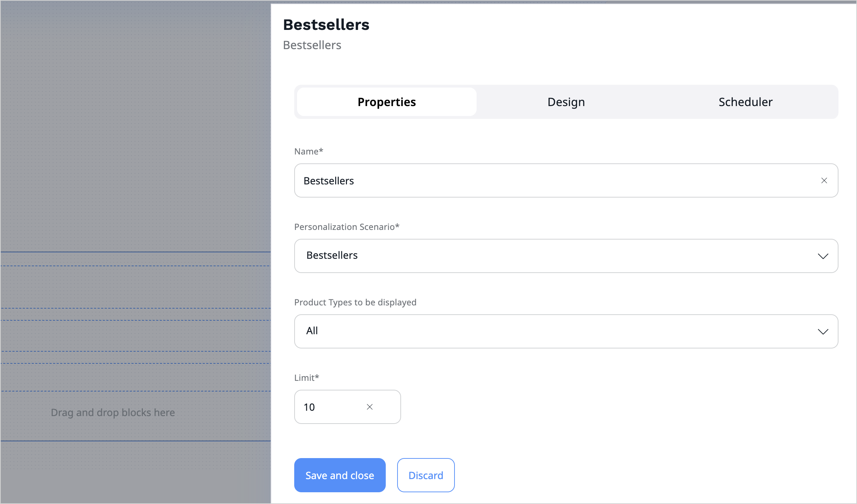Click the chevron on the Product Types field
This screenshot has width=857, height=504.
coord(823,331)
